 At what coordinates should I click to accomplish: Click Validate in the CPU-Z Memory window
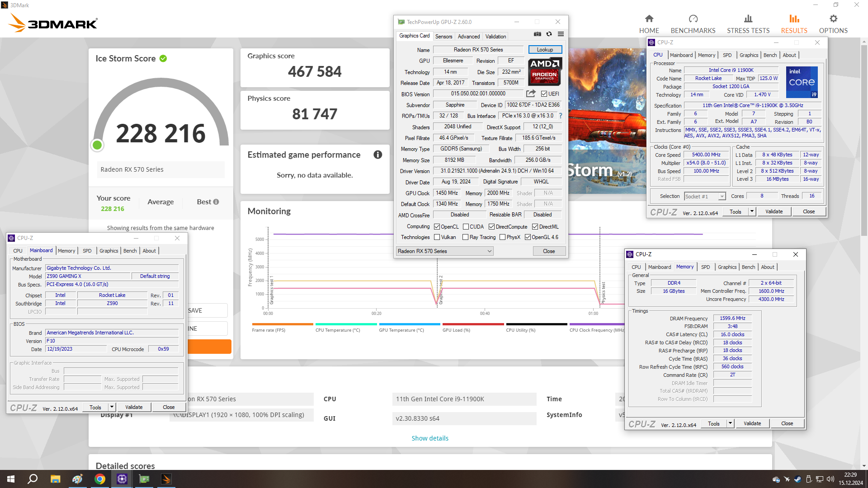[x=752, y=423]
